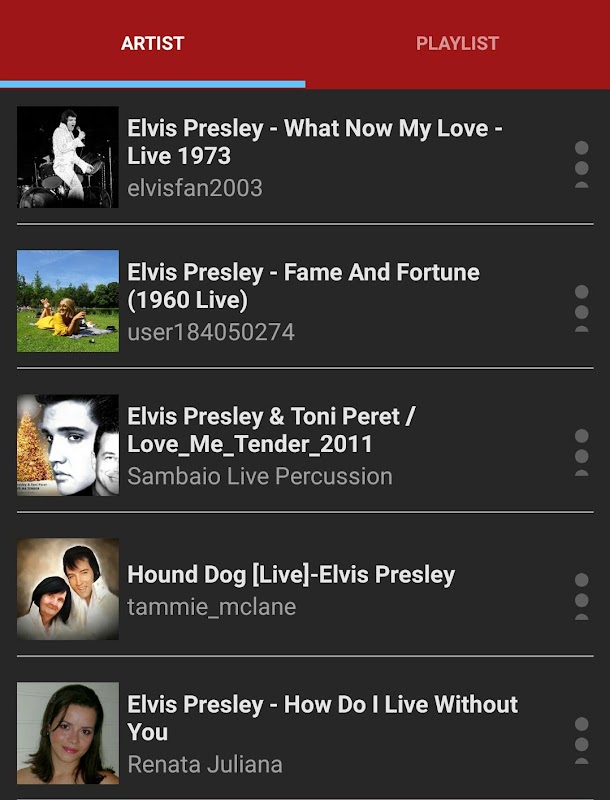Open overflow menu for Hound Dog track
Viewport: 610px width, 800px height.
(x=581, y=595)
